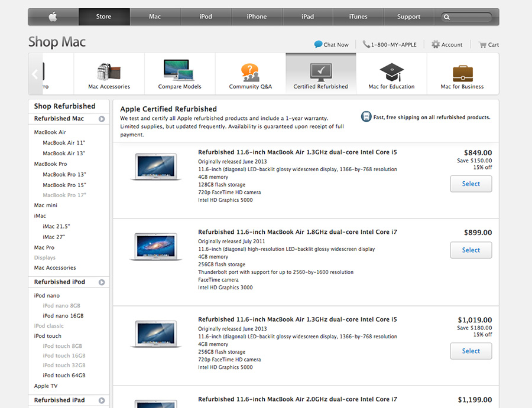Click the left carousel arrow in Shop Mac
The image size is (532, 408).
click(x=35, y=74)
